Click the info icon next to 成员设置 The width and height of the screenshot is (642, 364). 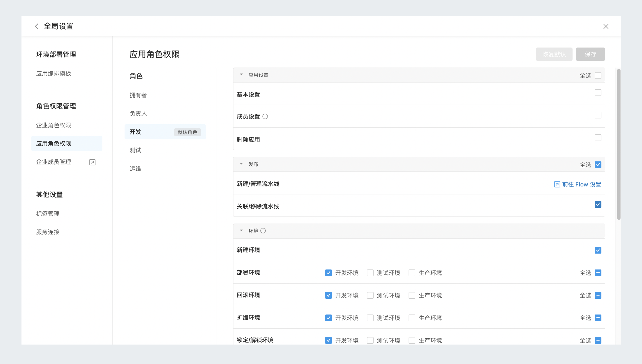click(265, 116)
